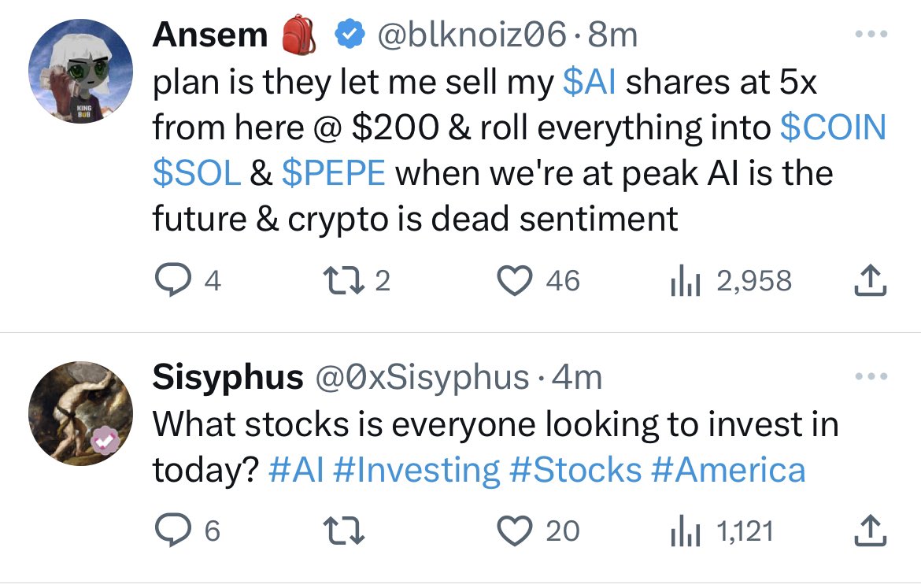
Task: Open the @0xSisyphus profile handle
Action: click(422, 377)
